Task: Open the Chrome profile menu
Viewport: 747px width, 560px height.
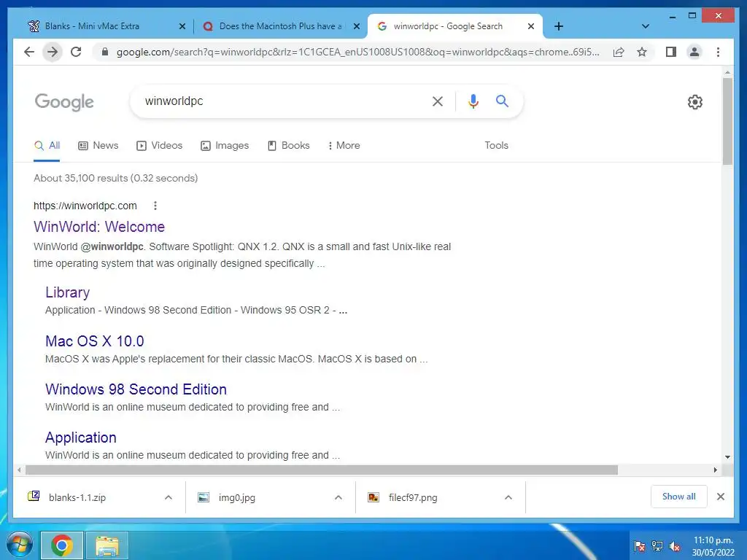Action: pyautogui.click(x=694, y=52)
